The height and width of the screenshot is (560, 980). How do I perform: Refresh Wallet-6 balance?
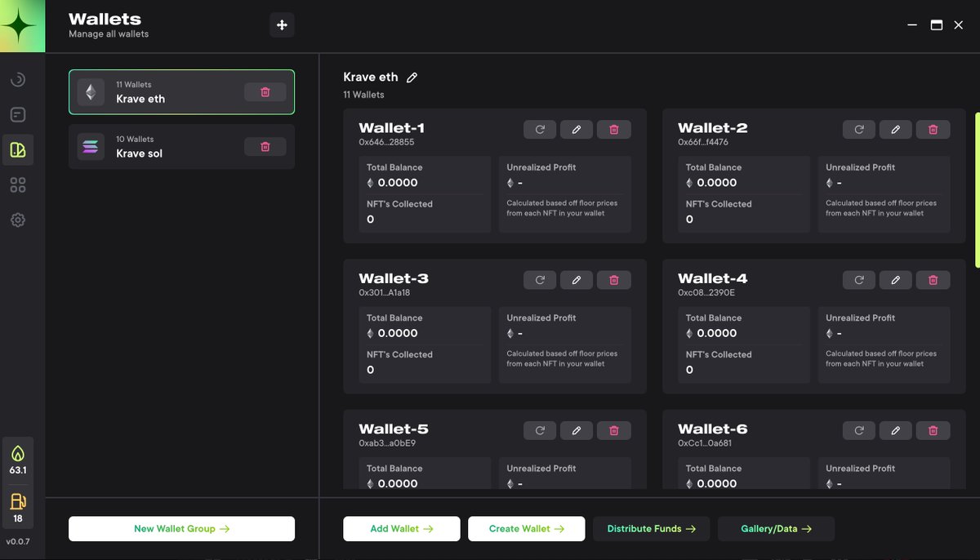pyautogui.click(x=859, y=430)
